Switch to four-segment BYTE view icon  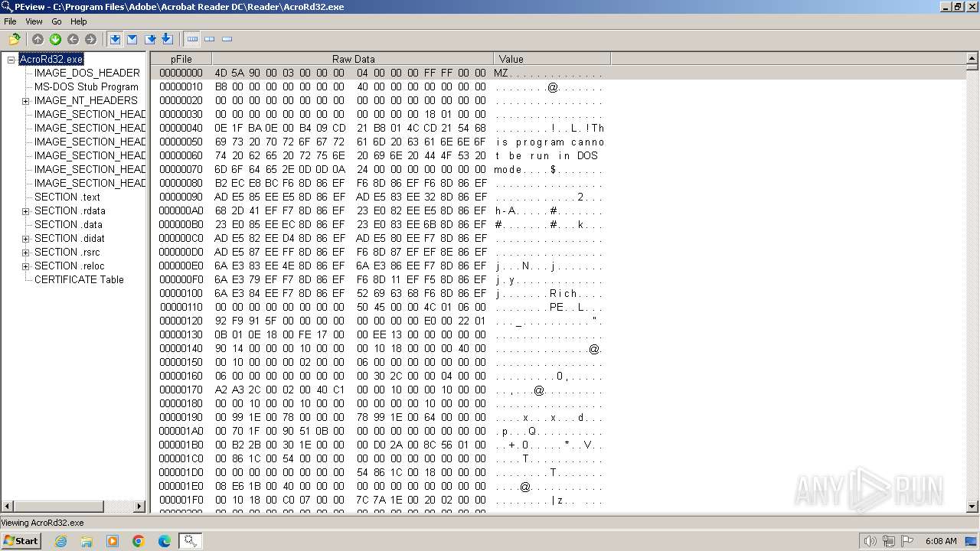click(192, 39)
